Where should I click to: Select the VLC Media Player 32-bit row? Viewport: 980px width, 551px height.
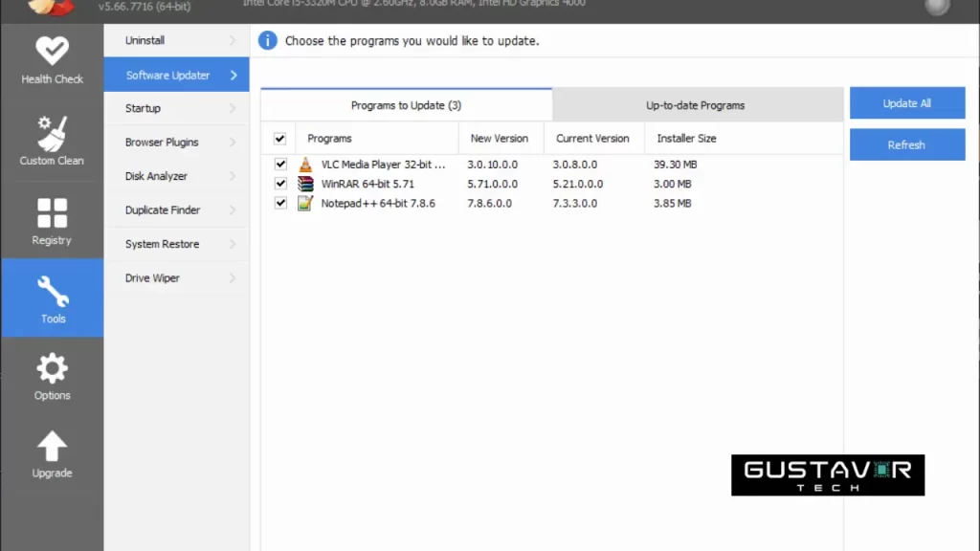tap(552, 165)
